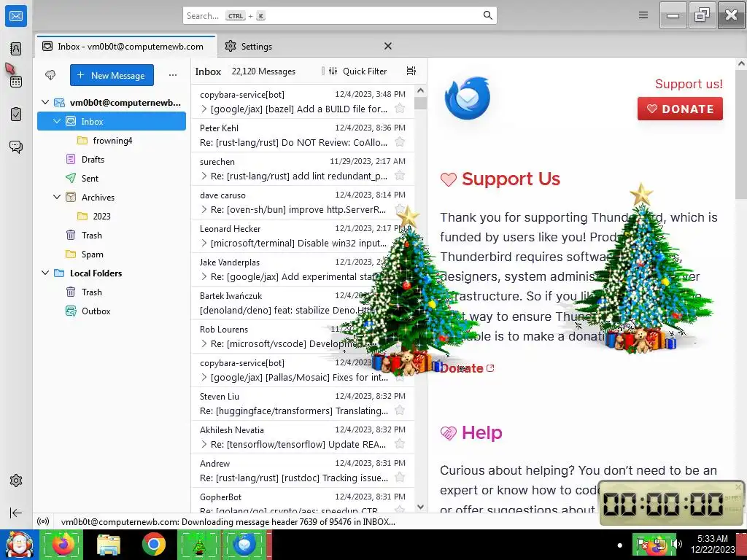Open the message list display options icon
Screen dimensions: 747x560
click(411, 71)
